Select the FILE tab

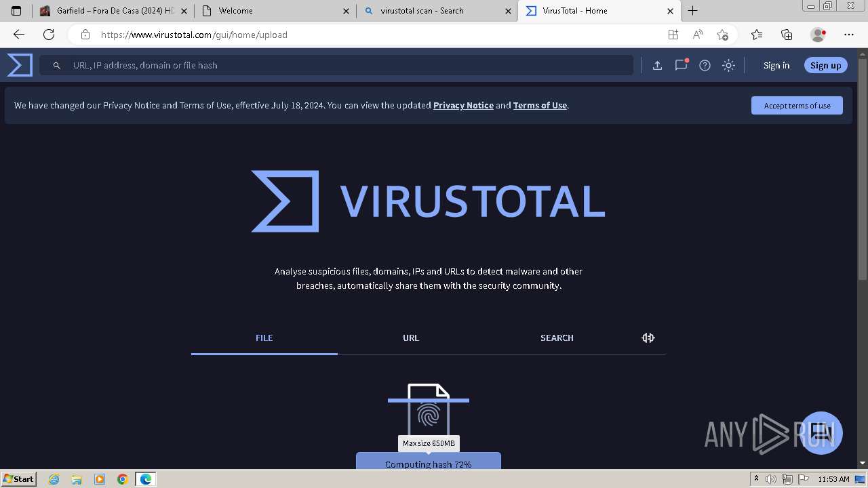pyautogui.click(x=264, y=338)
